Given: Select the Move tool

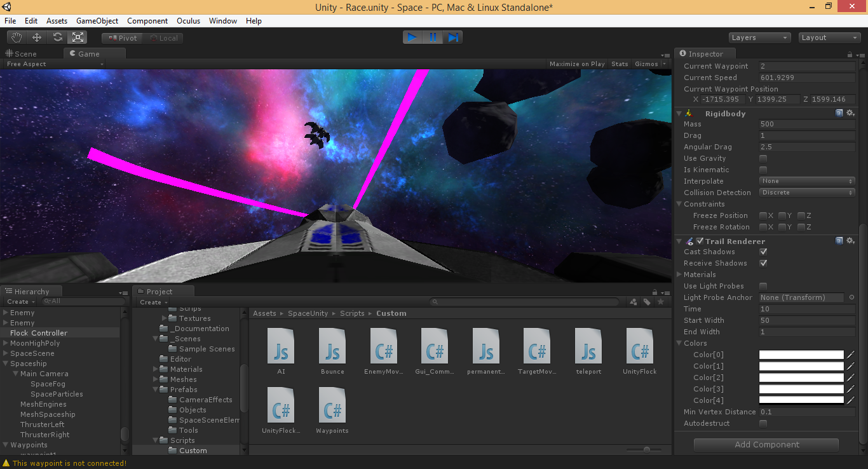Looking at the screenshot, I should point(36,37).
